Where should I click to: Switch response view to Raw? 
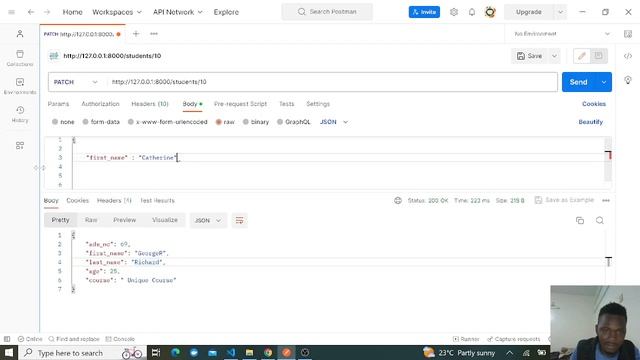coord(91,220)
